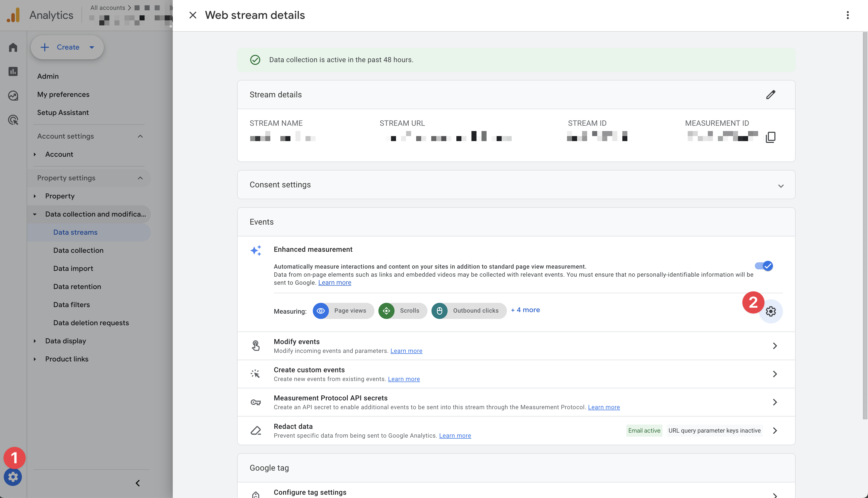Viewport: 868px width, 498px height.
Task: Expand the Data display tree item
Action: pos(35,341)
